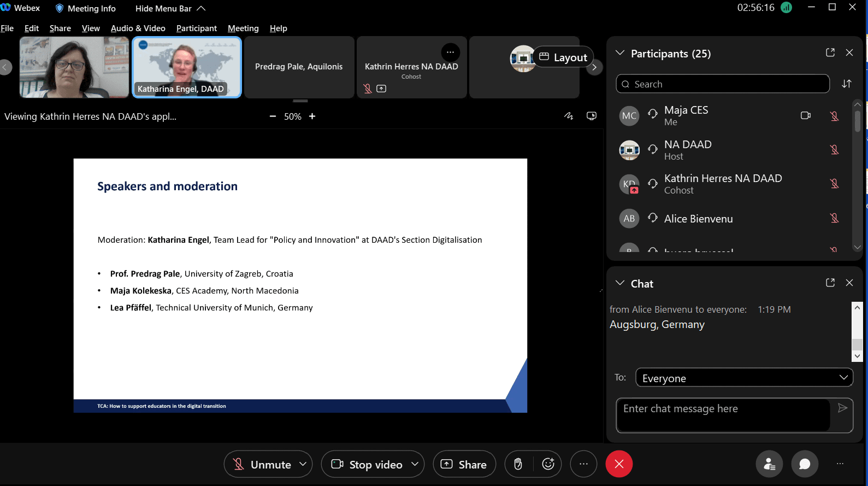Stop video camera
This screenshot has width=868, height=486.
(x=368, y=464)
